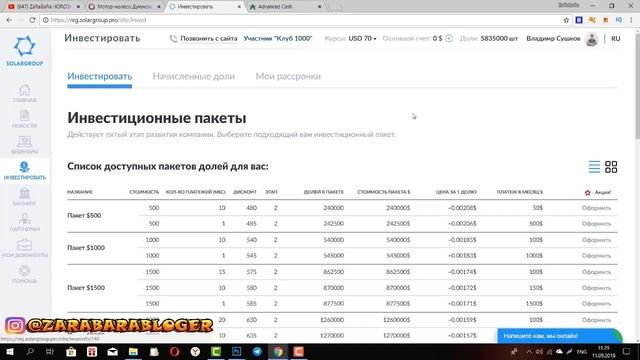Click Оформить for the 877500 shares package
The height and width of the screenshot is (360, 640).
[596, 304]
